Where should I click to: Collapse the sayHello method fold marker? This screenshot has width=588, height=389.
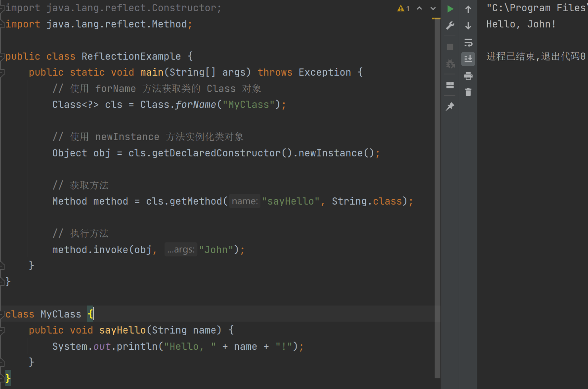coord(2,330)
